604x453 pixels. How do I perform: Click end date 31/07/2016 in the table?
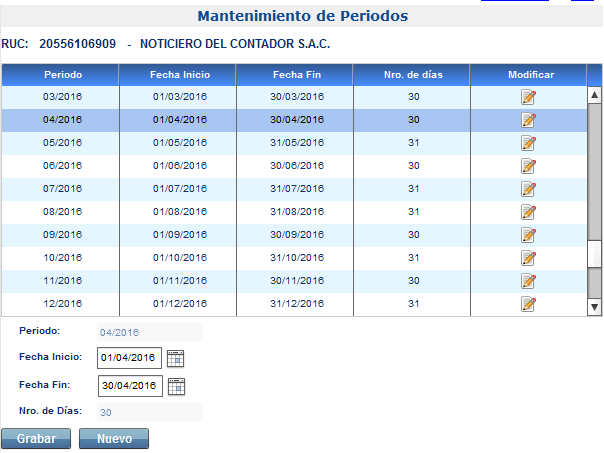click(x=297, y=189)
